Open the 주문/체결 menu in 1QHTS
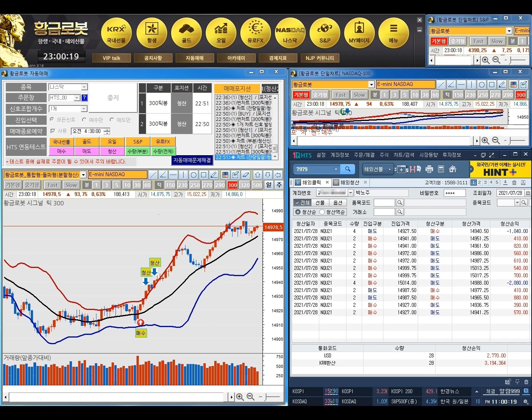 pos(364,155)
